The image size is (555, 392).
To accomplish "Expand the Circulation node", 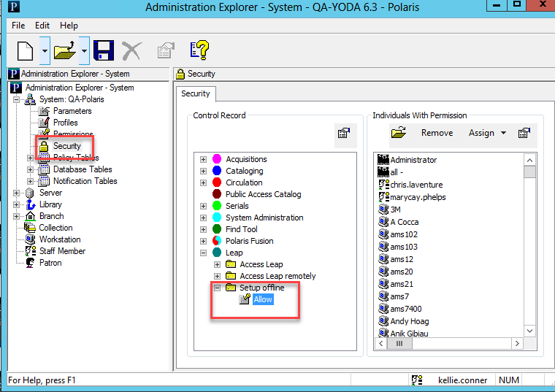I will point(203,183).
